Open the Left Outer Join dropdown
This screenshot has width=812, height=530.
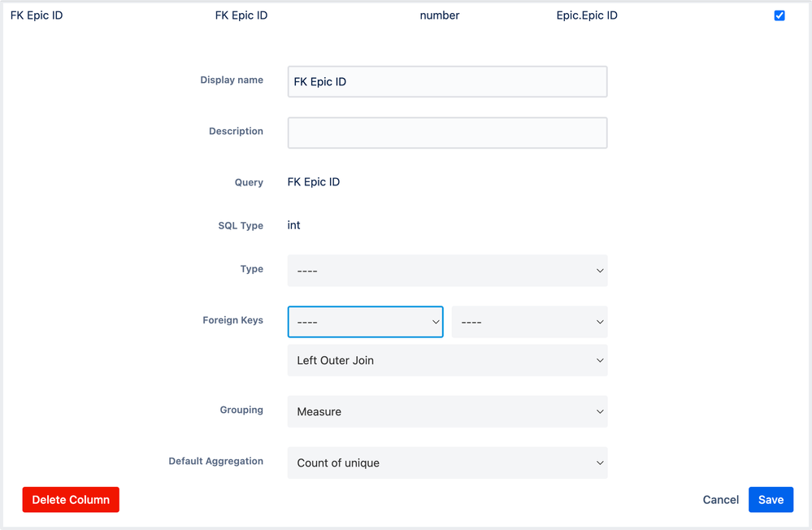[x=447, y=360]
